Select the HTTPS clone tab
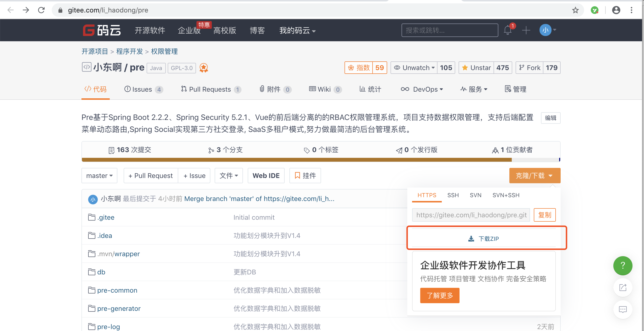644x331 pixels. (427, 195)
